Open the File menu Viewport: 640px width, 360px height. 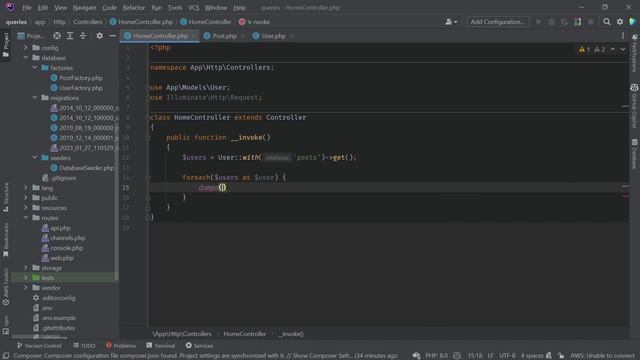(27, 8)
